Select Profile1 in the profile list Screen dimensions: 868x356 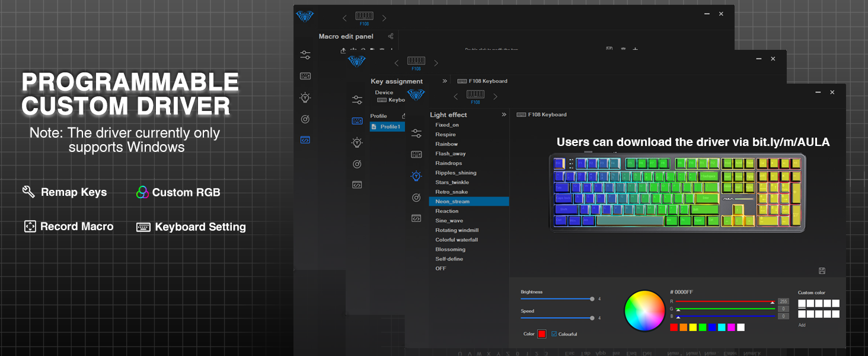coord(390,127)
